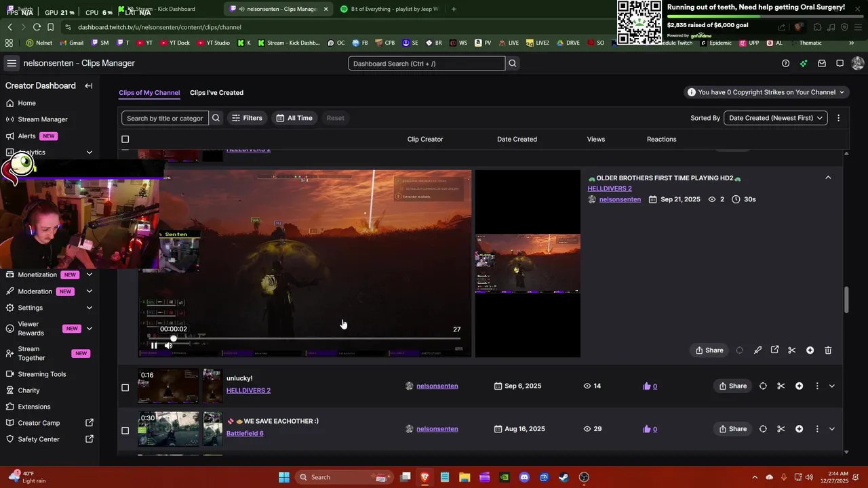Viewport: 868px width, 488px height.
Task: Click the dotted circle icon in unlucky! row
Action: click(763, 386)
